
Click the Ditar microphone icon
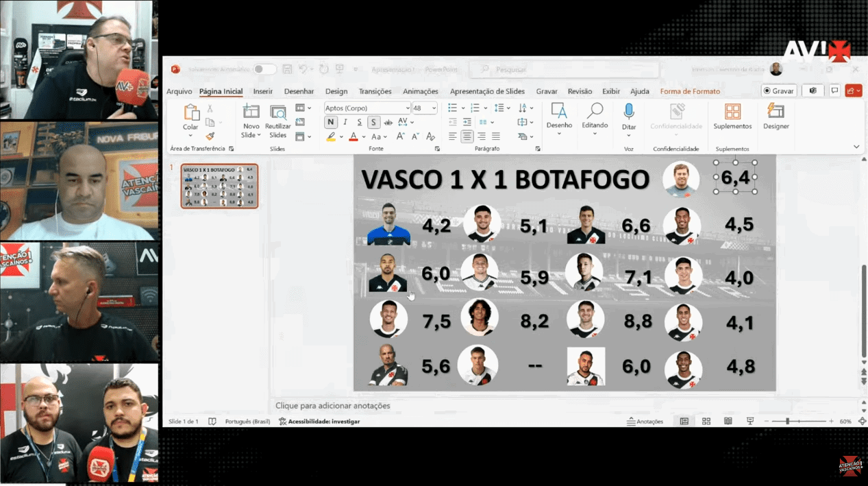pyautogui.click(x=629, y=112)
